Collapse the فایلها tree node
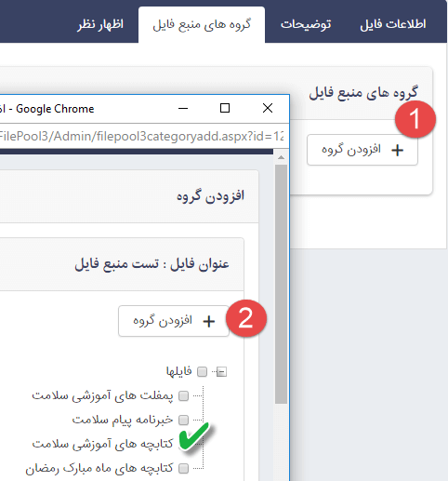Image resolution: width=448 pixels, height=481 pixels. (x=221, y=371)
